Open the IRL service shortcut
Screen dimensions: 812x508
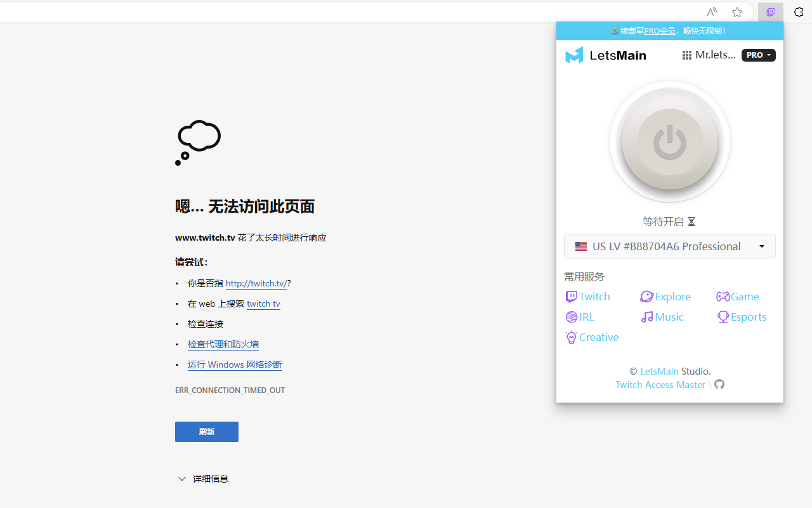point(580,317)
